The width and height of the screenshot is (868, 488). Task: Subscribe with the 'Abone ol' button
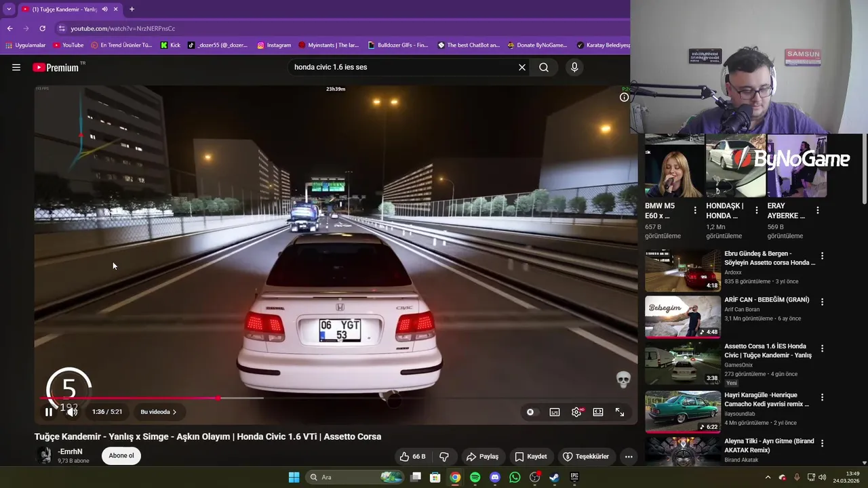pyautogui.click(x=121, y=455)
